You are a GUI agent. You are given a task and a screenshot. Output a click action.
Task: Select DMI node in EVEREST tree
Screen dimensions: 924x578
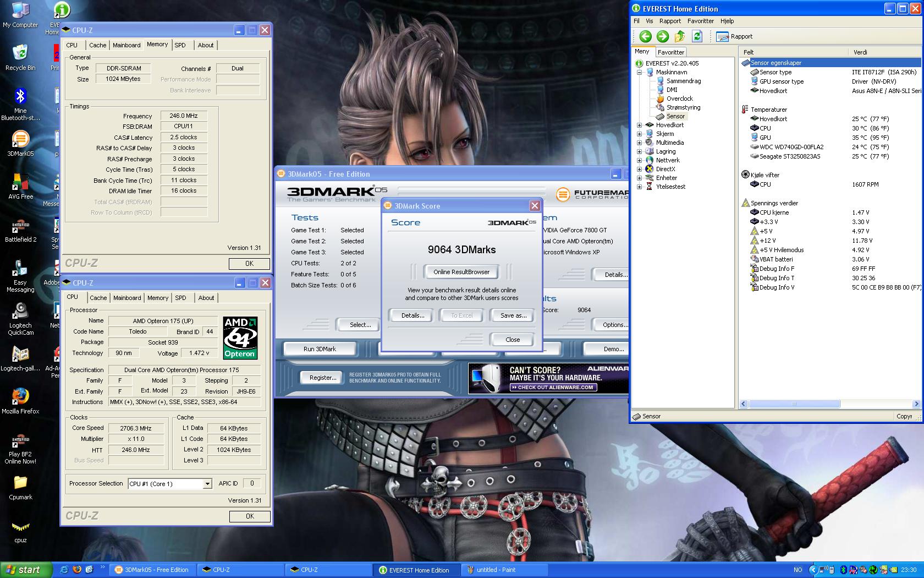[672, 90]
